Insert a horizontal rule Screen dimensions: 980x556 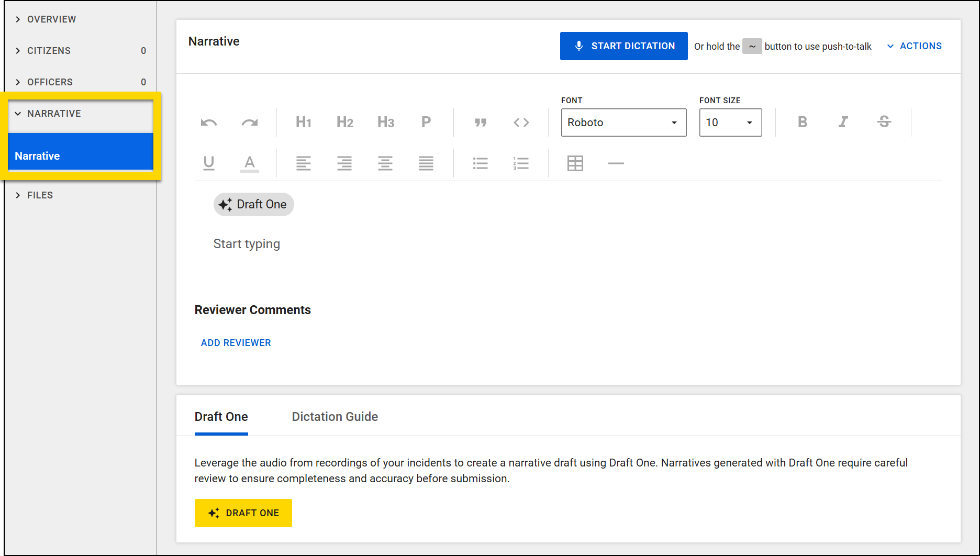pyautogui.click(x=616, y=163)
